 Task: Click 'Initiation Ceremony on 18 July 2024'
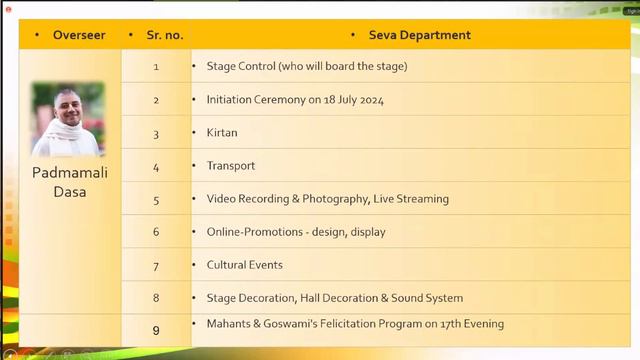pyautogui.click(x=295, y=100)
